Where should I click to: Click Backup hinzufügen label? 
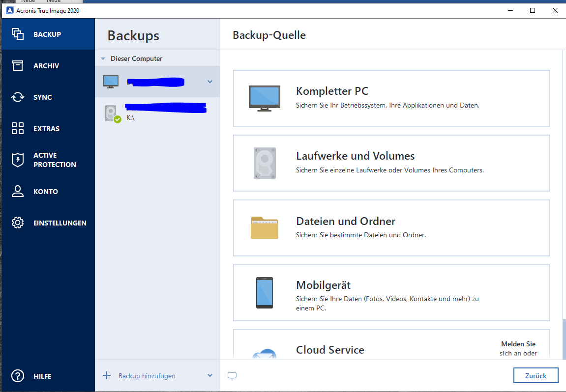147,376
